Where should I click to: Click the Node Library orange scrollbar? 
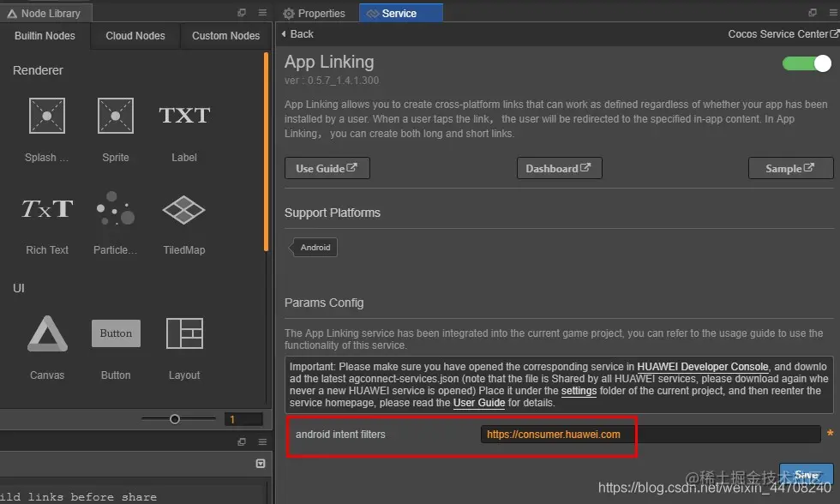click(266, 152)
